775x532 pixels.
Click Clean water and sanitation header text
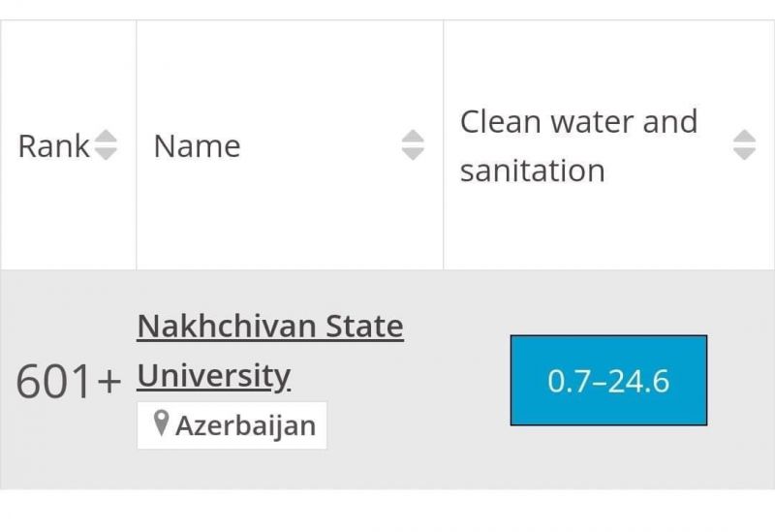[578, 146]
